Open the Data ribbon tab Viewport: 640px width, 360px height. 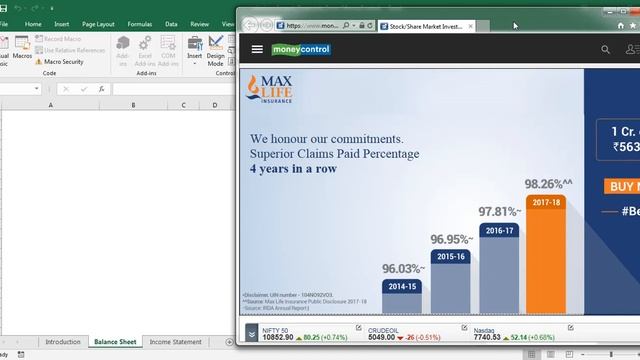[171, 24]
